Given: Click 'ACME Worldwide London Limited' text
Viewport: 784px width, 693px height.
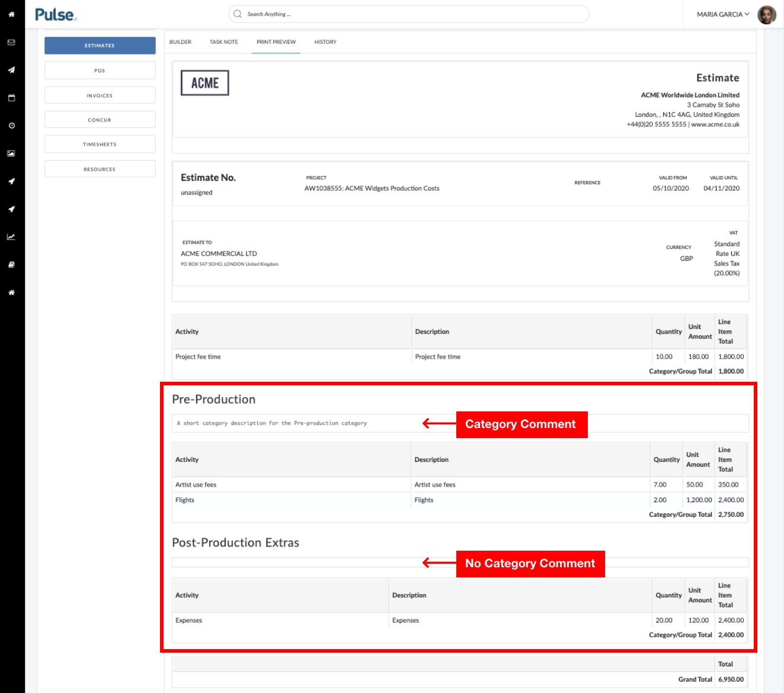Looking at the screenshot, I should 690,95.
